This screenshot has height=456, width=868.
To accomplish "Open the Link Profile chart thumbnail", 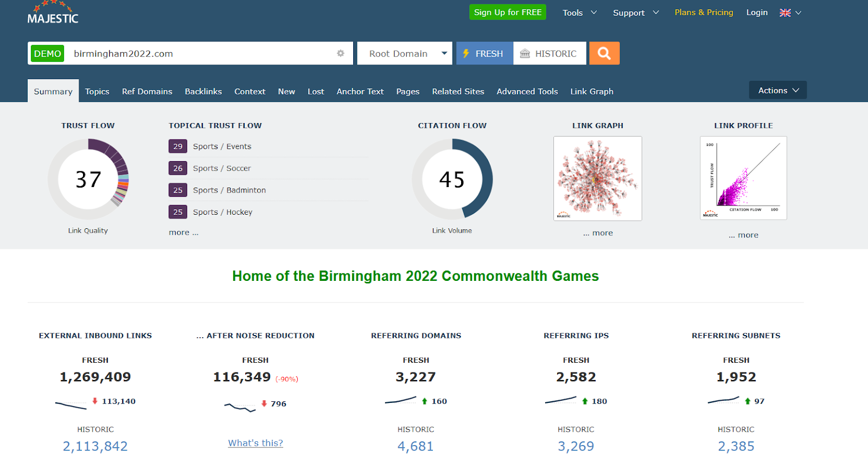I will 743,178.
